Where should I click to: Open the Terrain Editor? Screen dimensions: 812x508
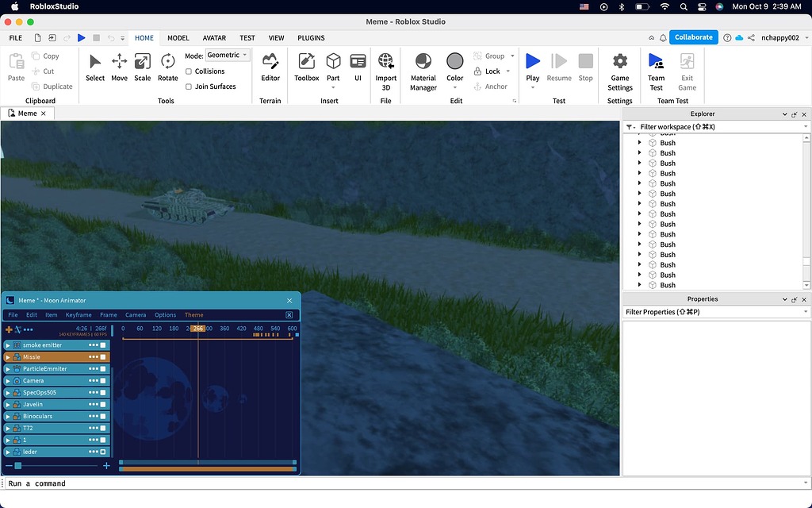(270, 67)
